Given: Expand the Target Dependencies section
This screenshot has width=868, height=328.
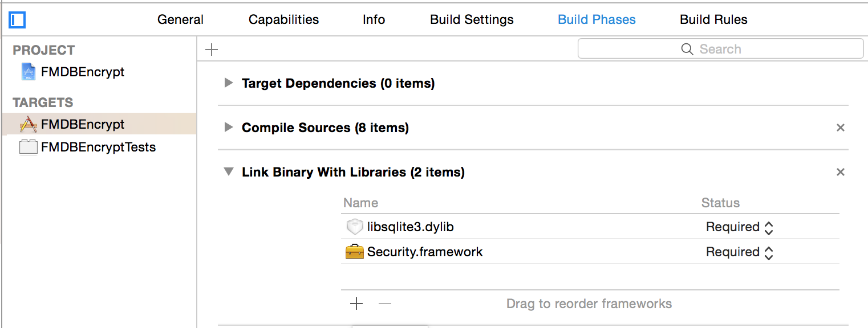Looking at the screenshot, I should (229, 83).
